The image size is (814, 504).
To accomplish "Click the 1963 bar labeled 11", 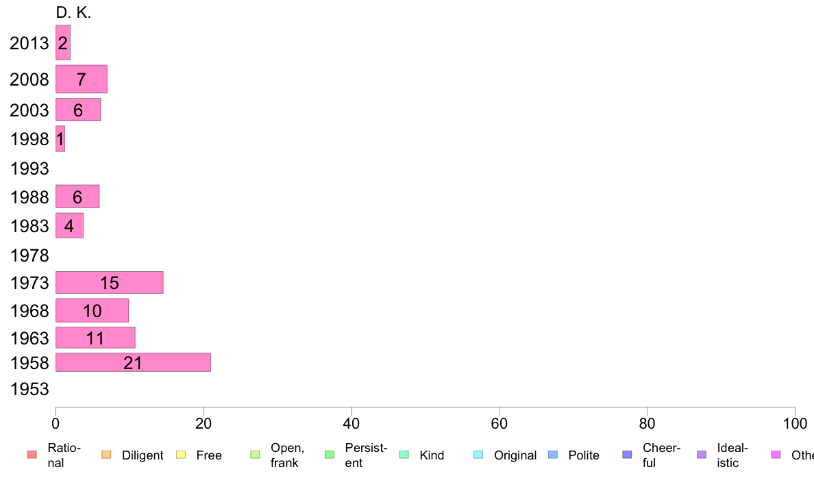I will point(95,338).
